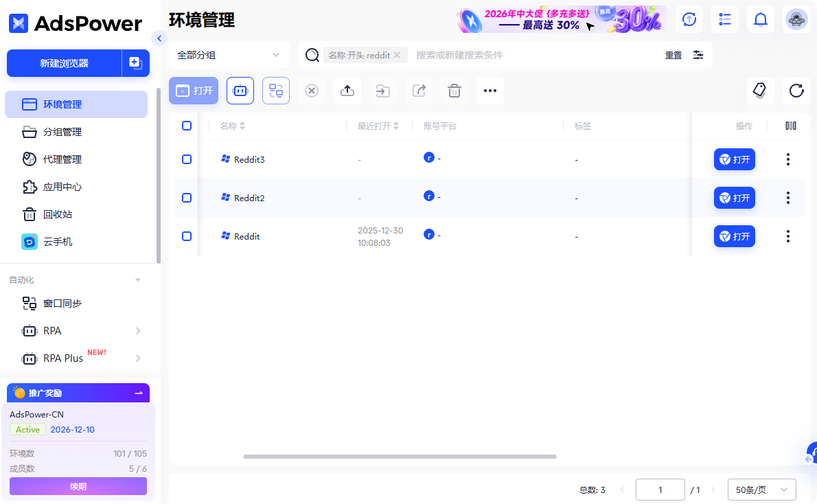
Task: Click the page number input field
Action: click(x=660, y=490)
